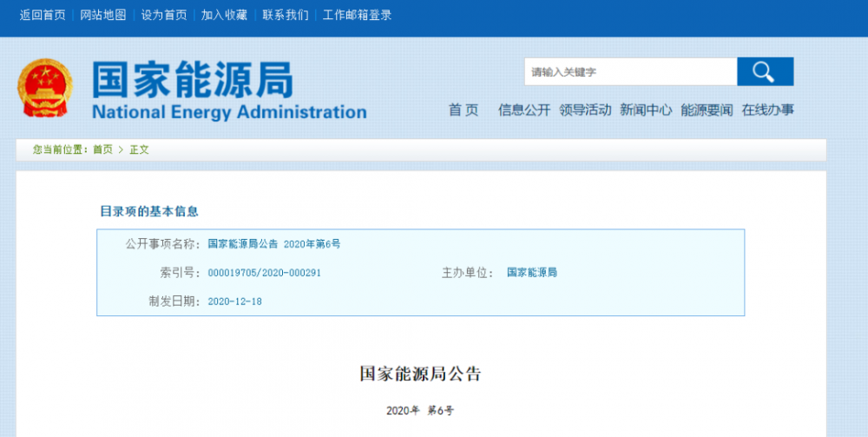Click 国家能源局公告 2020年第6号 item name

(274, 244)
